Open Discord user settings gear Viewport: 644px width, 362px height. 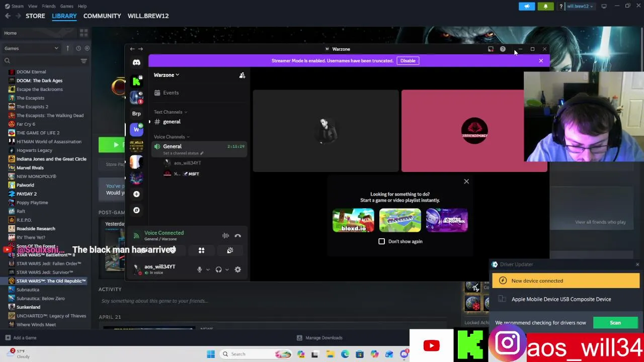coord(237,269)
